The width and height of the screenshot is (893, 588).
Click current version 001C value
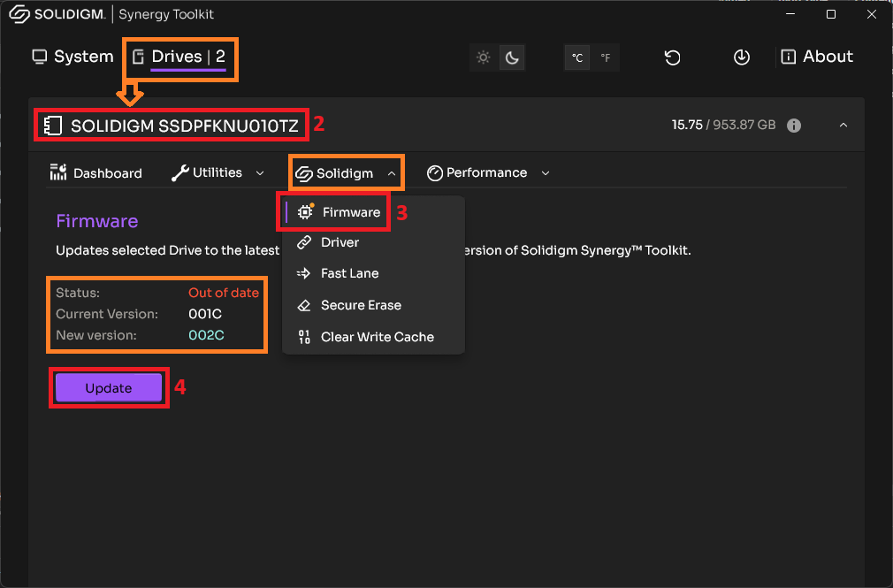pyautogui.click(x=205, y=314)
